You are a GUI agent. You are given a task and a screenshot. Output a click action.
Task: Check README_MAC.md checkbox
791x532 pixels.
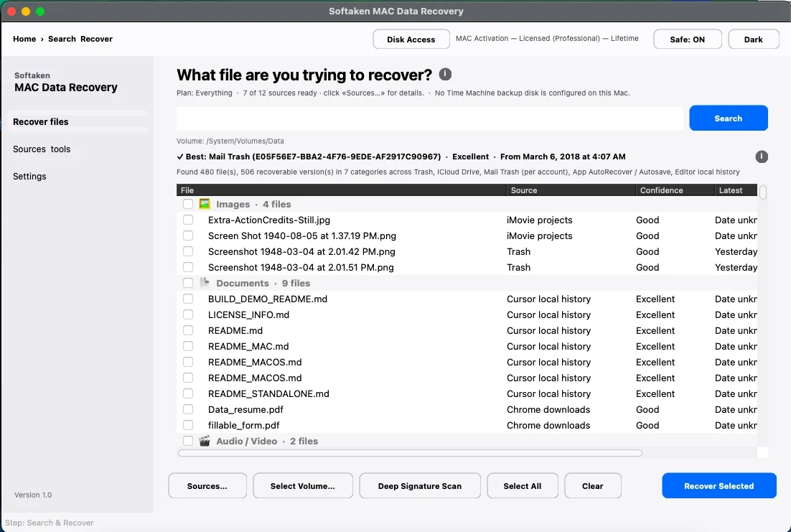tap(187, 346)
